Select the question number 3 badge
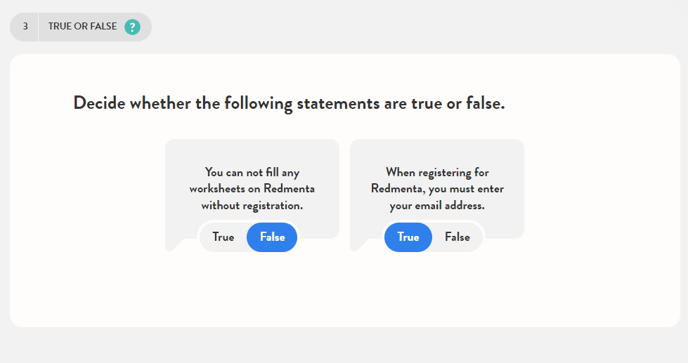This screenshot has width=688, height=363. (25, 27)
